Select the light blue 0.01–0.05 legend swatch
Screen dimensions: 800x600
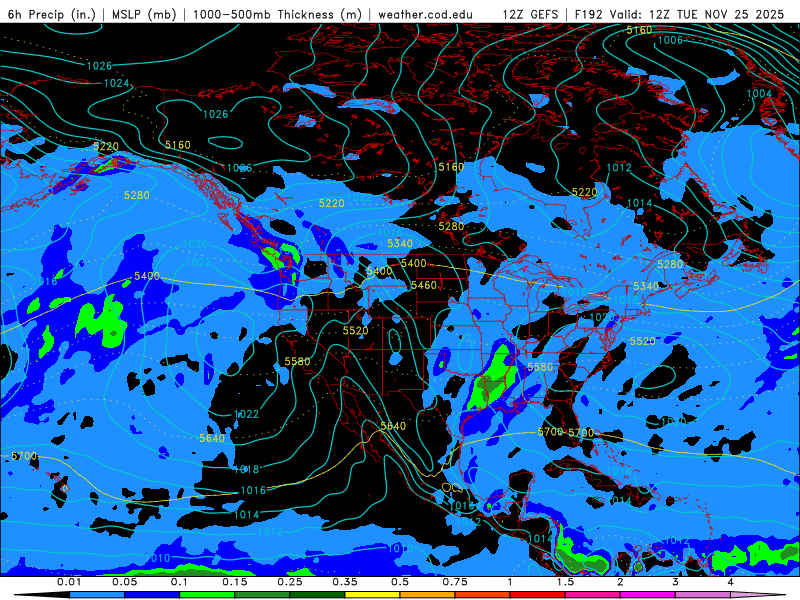click(97, 595)
